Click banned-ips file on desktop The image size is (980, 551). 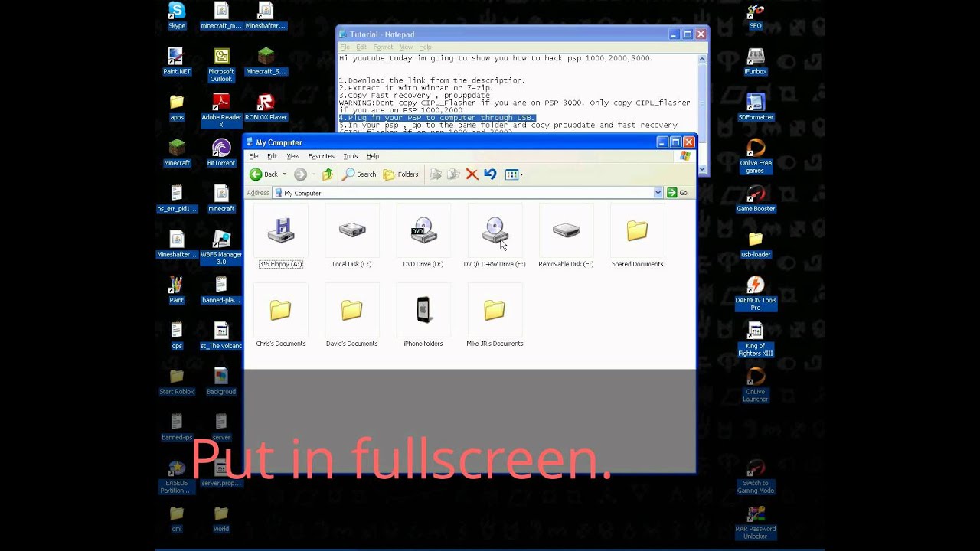coord(177,427)
